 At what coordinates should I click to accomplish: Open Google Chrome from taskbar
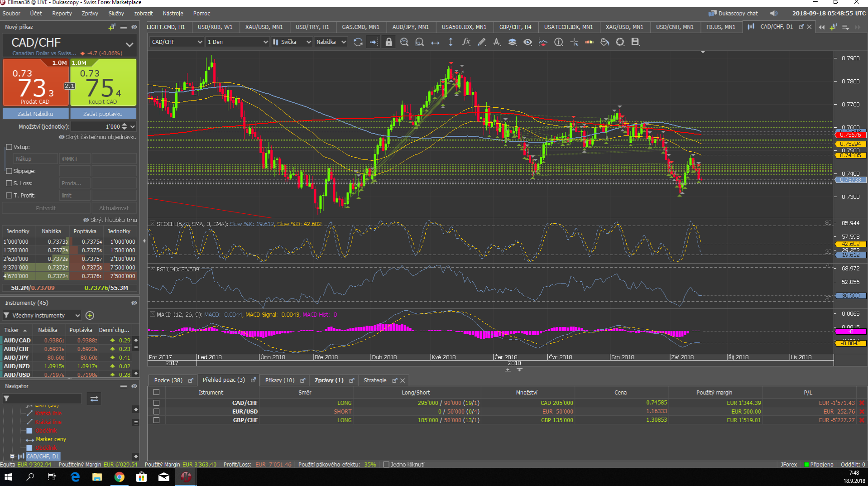click(119, 476)
